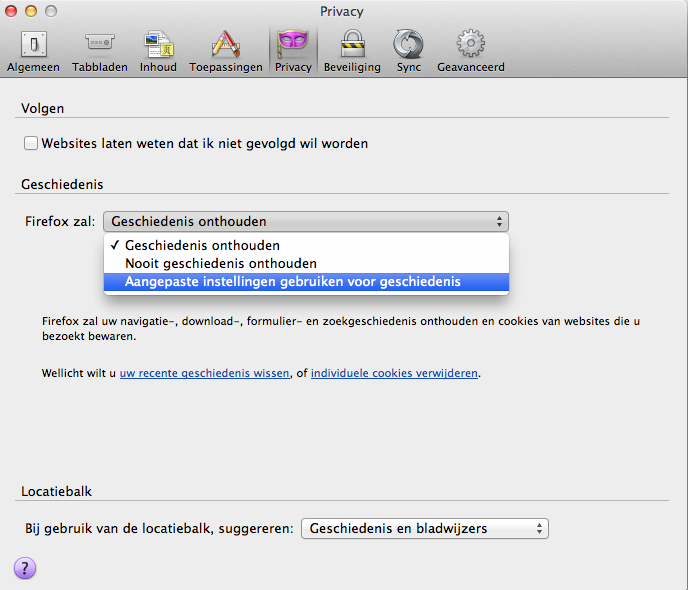Open the Algemeen preferences pane
Viewport: 688px width, 590px height.
[33, 50]
